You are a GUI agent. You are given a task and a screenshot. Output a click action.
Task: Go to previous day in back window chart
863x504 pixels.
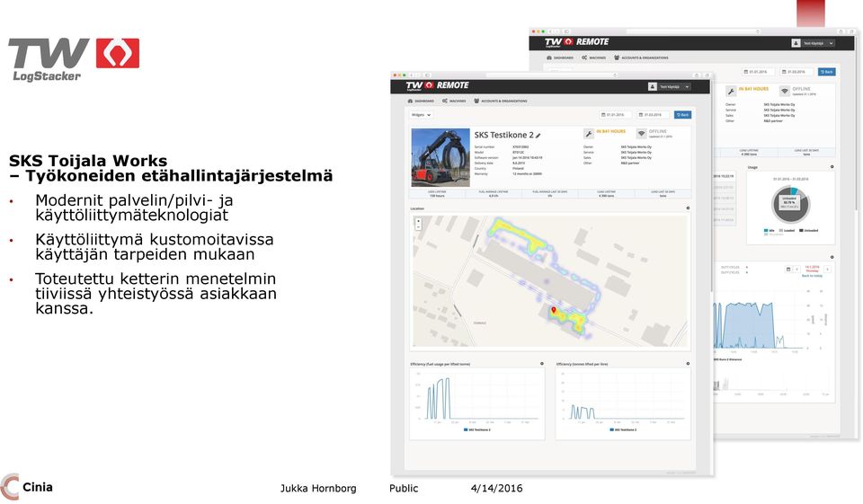point(797,269)
